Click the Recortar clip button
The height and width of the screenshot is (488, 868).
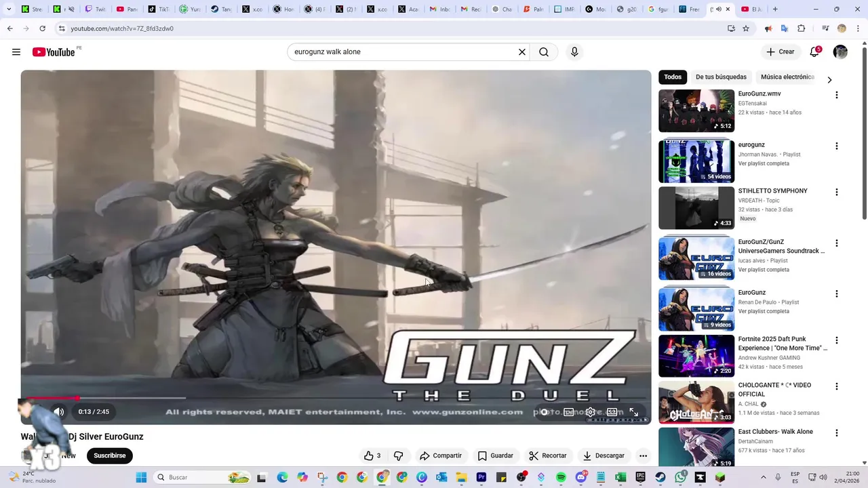[547, 455]
